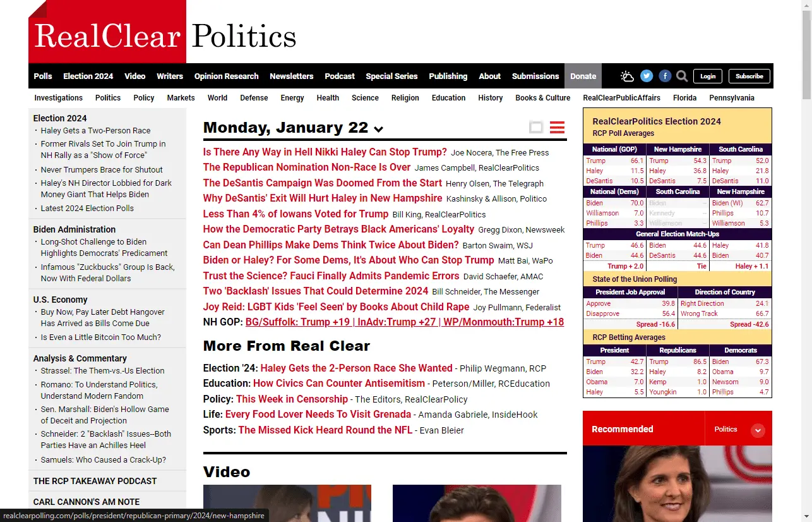Screen dimensions: 812x522
Task: Select the 'Trump + 2.0' spread value
Action: (625, 267)
